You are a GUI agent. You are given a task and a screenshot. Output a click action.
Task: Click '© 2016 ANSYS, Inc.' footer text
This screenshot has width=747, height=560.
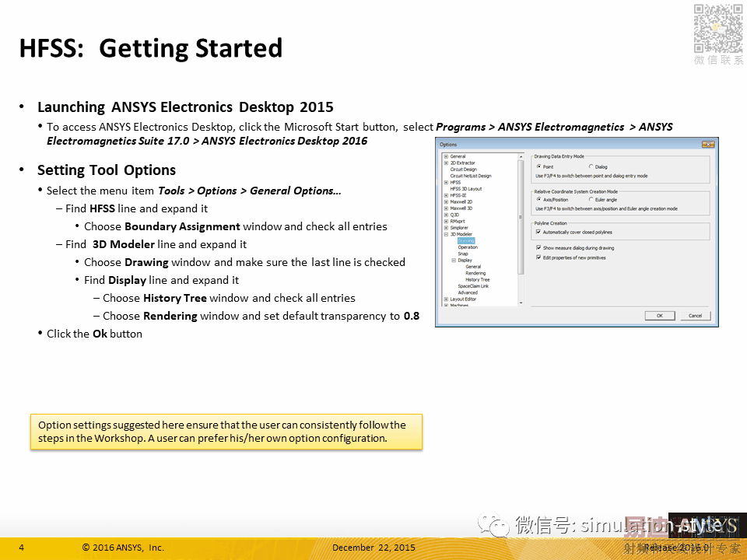(123, 548)
